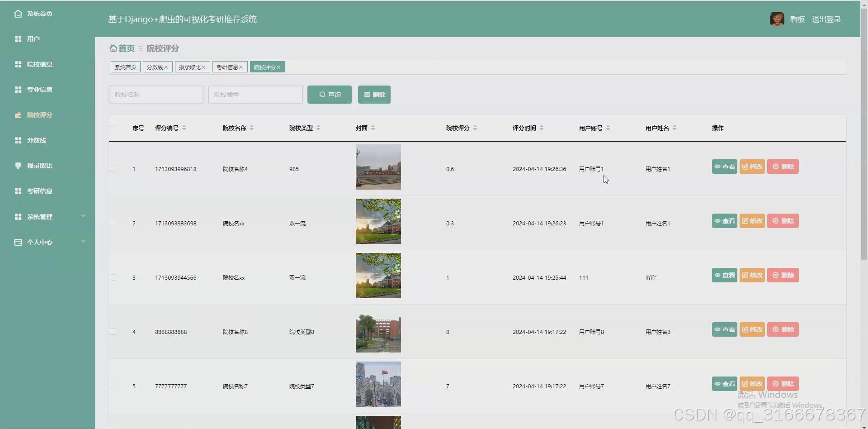Check the row 3 checkbox
The image size is (868, 429).
click(113, 277)
